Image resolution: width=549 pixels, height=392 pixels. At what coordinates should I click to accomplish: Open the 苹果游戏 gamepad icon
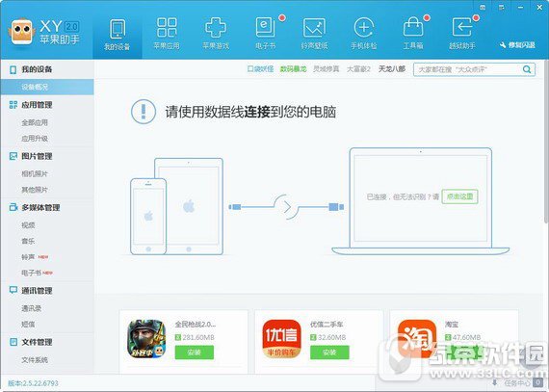click(216, 28)
